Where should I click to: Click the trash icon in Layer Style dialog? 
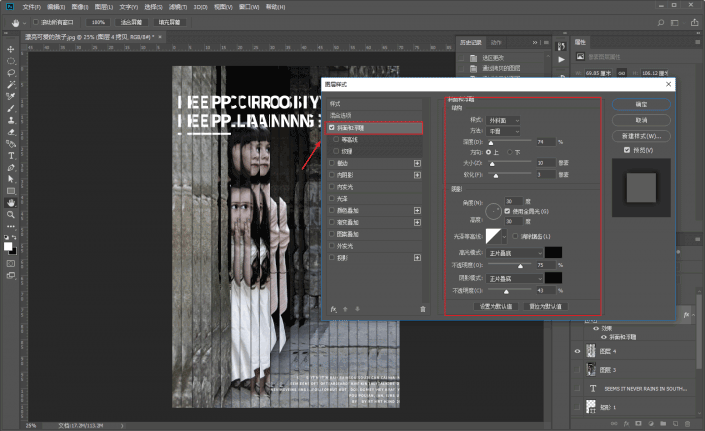[423, 309]
